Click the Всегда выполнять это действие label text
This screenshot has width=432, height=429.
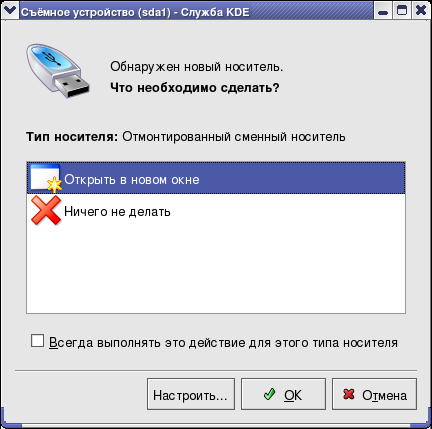[223, 342]
